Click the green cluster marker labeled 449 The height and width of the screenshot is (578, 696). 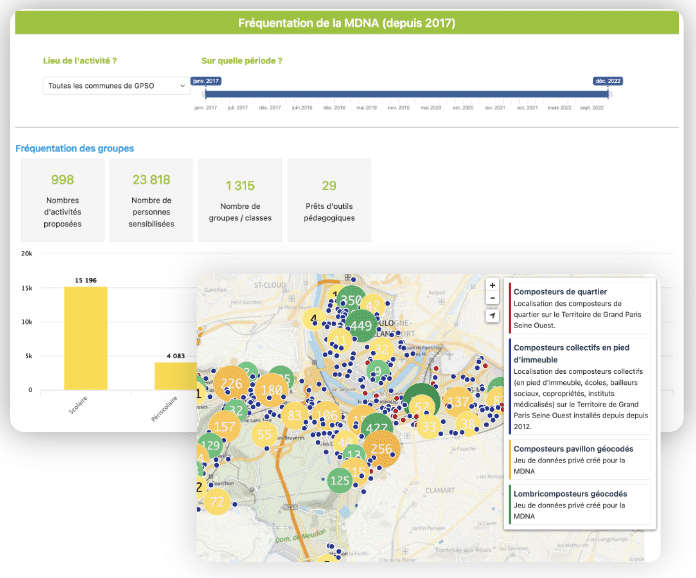click(360, 325)
